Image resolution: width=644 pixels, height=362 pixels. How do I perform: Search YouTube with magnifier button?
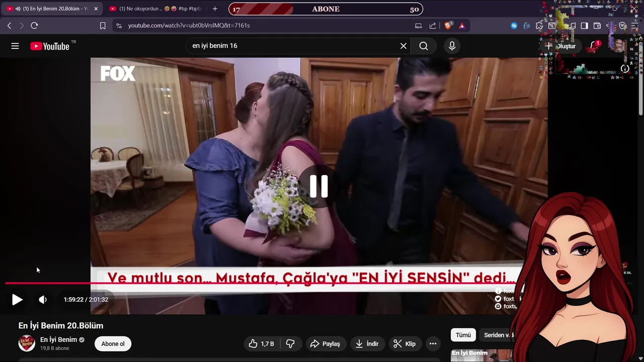[x=424, y=46]
